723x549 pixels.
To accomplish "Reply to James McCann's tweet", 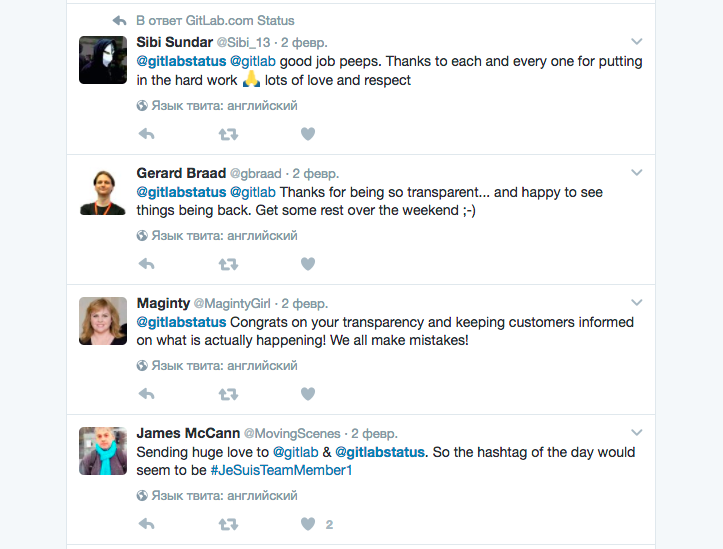I will click(x=146, y=524).
